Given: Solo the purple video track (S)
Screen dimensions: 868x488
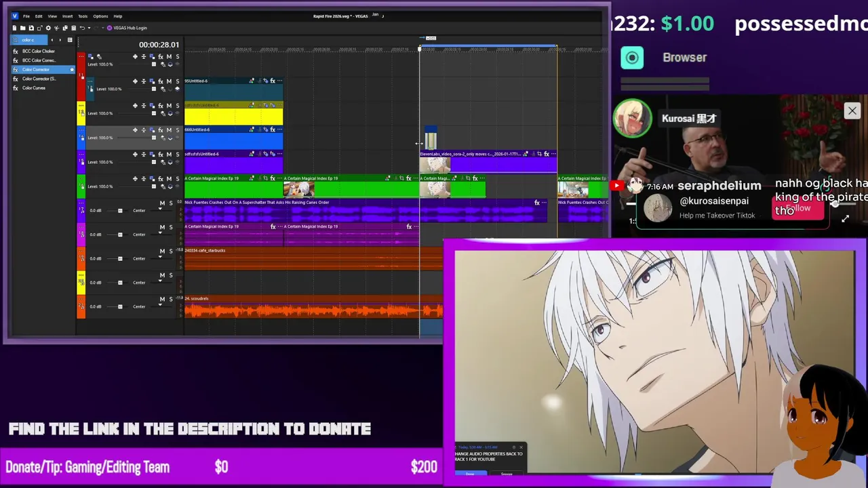Looking at the screenshot, I should tap(178, 154).
